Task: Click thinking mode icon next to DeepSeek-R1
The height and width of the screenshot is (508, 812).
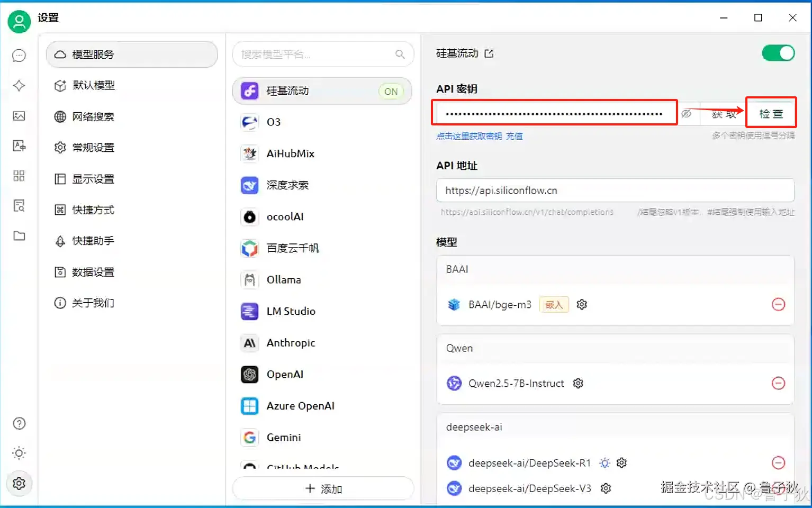Action: pyautogui.click(x=605, y=462)
